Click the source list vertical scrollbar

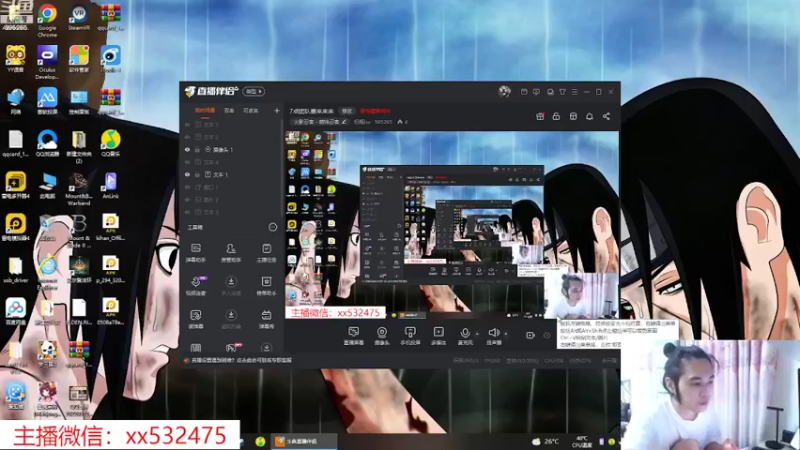(x=282, y=168)
